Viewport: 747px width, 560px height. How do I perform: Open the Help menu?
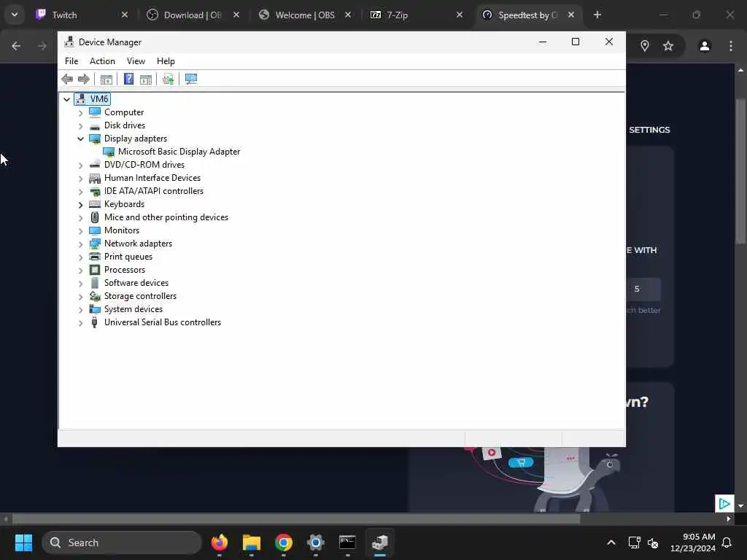(166, 61)
